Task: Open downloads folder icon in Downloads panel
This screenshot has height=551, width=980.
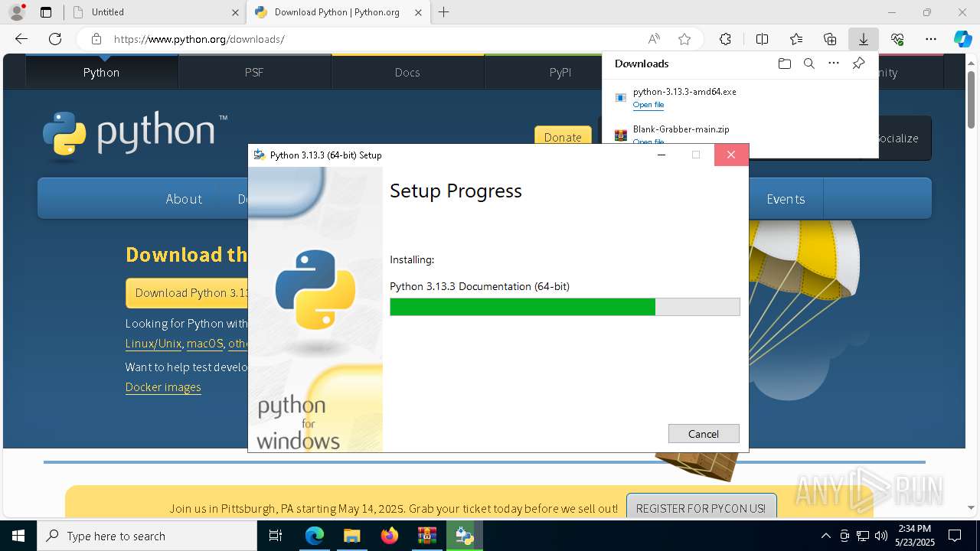Action: (784, 64)
